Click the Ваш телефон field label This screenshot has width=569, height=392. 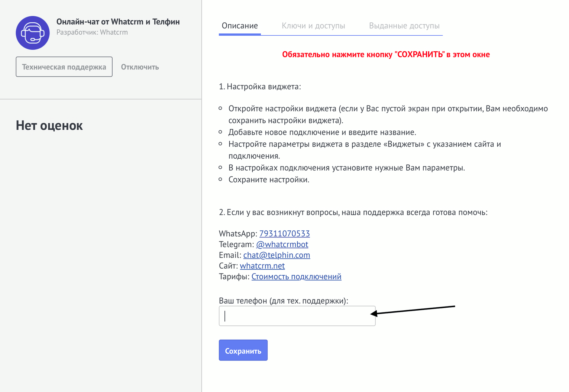click(x=283, y=301)
